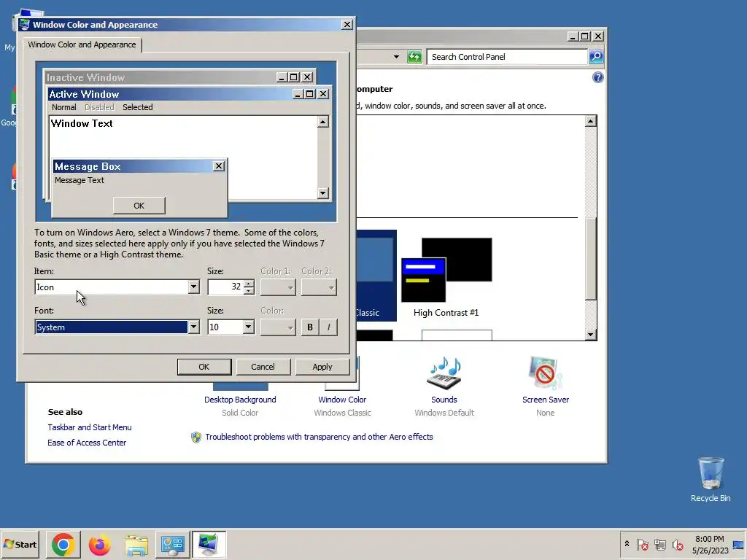Click the Search Control Panel magnifier button

click(596, 57)
